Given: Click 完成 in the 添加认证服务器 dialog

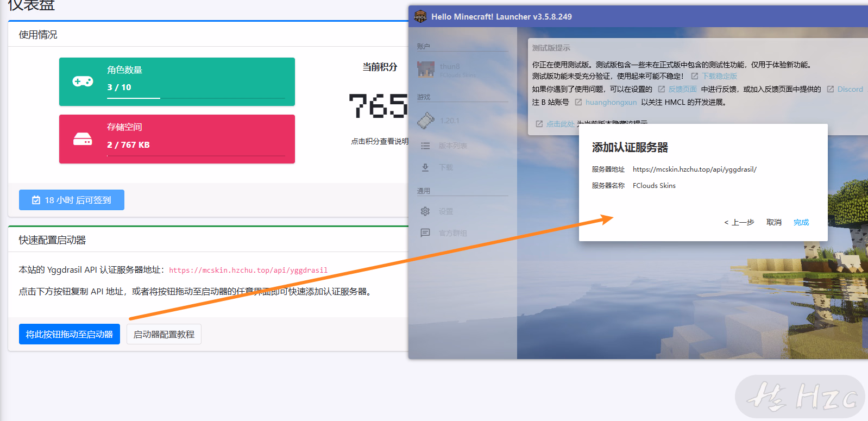Looking at the screenshot, I should pos(801,222).
